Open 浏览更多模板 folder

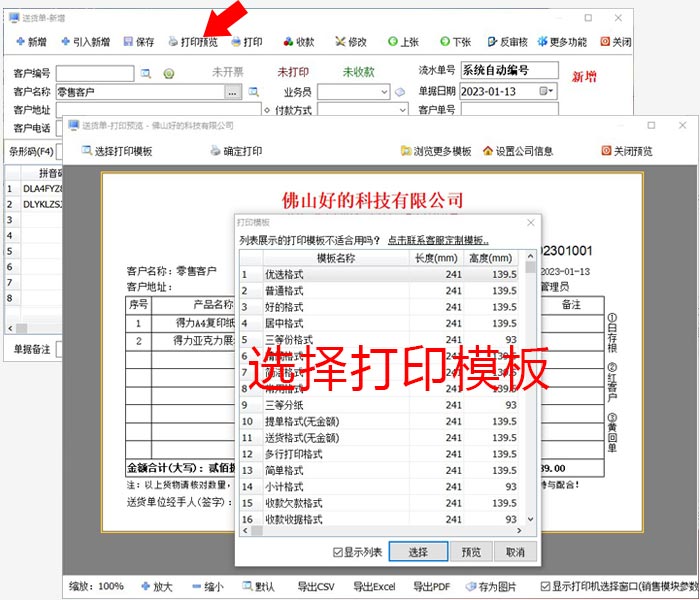pyautogui.click(x=436, y=151)
